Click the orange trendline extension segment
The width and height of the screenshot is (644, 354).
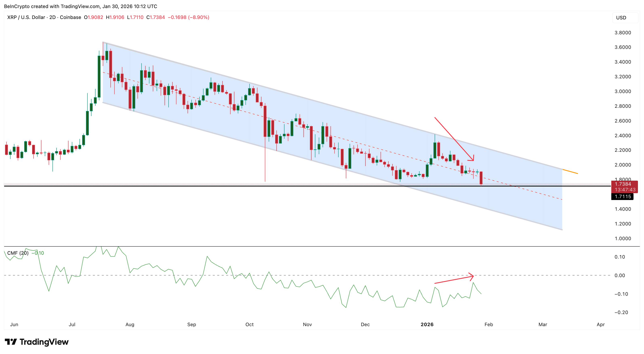570,171
